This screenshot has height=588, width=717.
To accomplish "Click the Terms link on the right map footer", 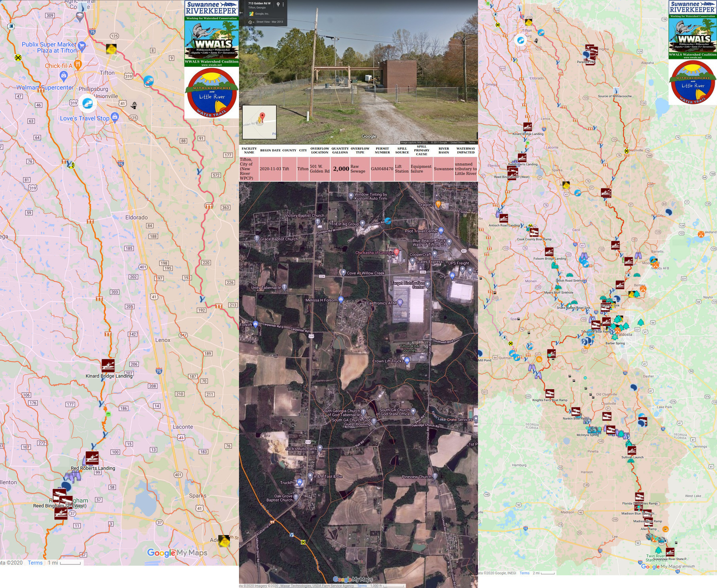I will click(x=525, y=573).
